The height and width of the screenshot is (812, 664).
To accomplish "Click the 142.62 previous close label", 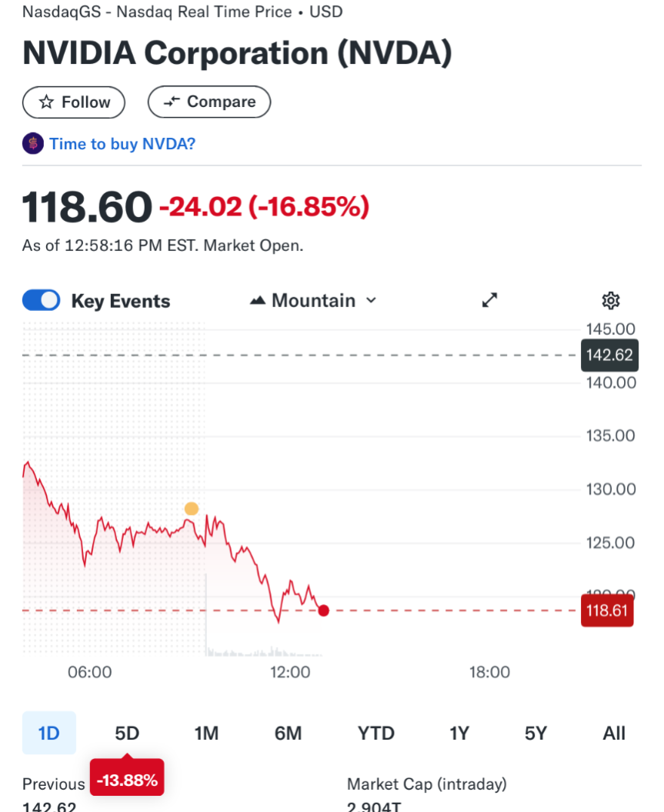I will pyautogui.click(x=609, y=355).
